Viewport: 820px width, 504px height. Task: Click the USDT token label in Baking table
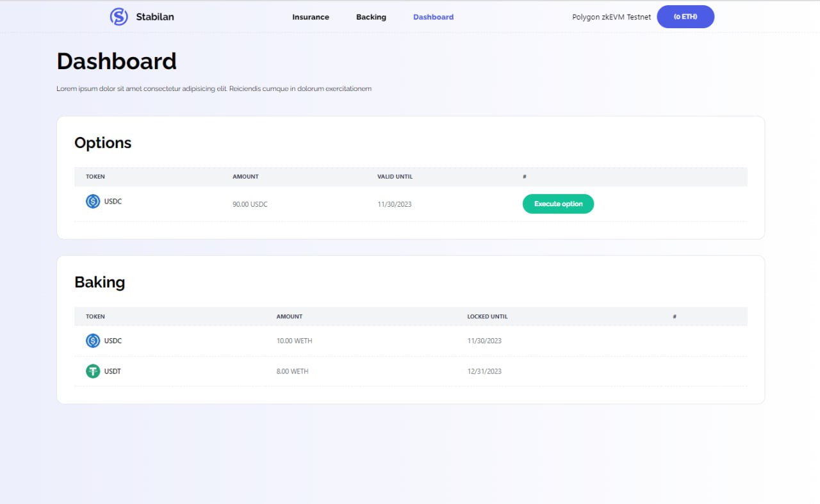pos(113,371)
